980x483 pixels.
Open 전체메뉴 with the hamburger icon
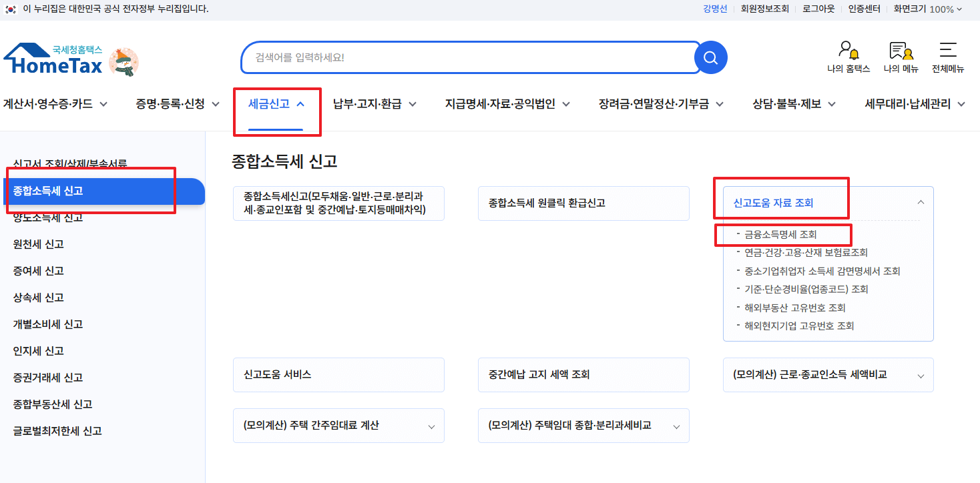949,57
